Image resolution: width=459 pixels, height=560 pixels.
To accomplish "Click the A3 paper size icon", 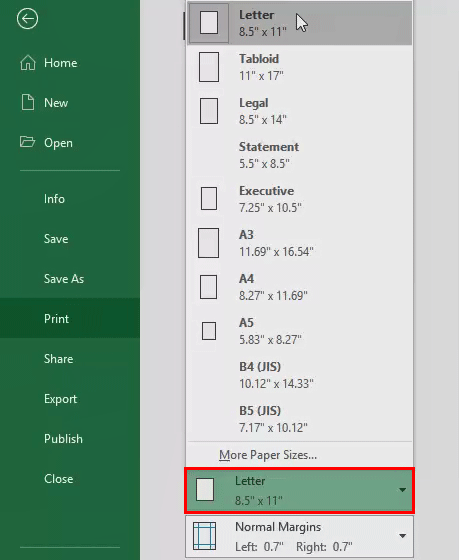I will pos(208,243).
